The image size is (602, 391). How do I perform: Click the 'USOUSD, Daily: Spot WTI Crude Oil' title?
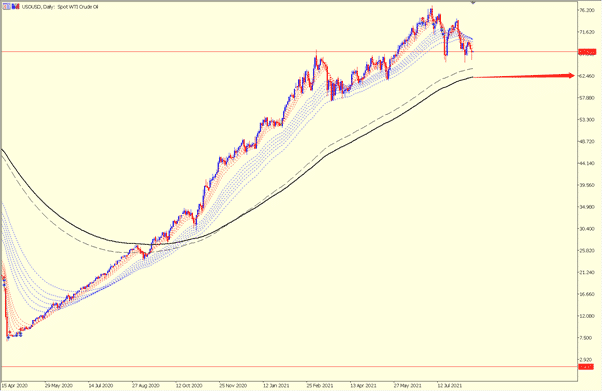pos(60,7)
